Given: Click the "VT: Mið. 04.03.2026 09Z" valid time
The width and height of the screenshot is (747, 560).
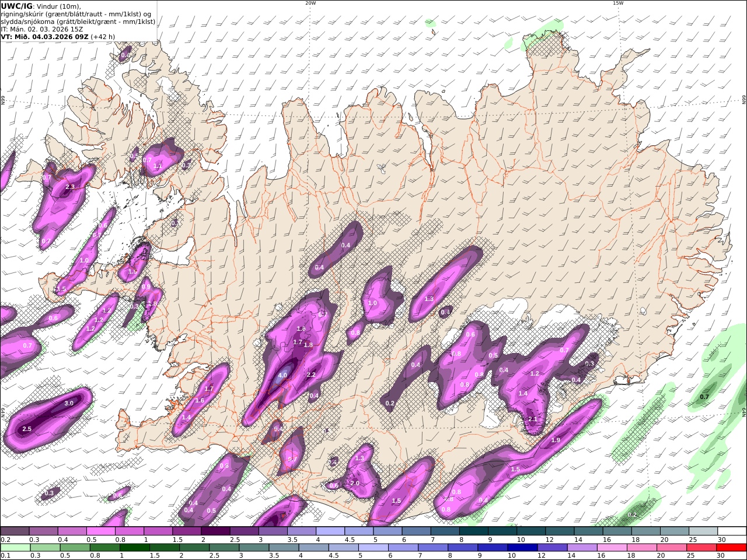Looking at the screenshot, I should [x=44, y=37].
